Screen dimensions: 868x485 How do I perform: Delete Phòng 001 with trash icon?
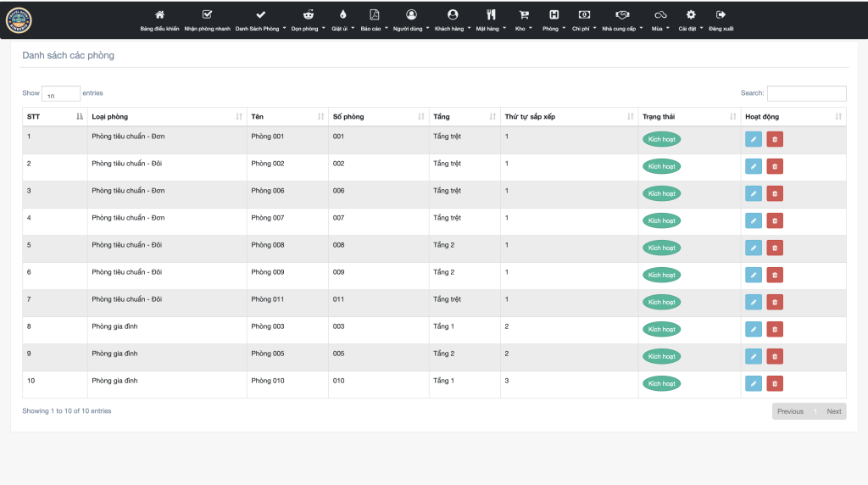point(775,140)
